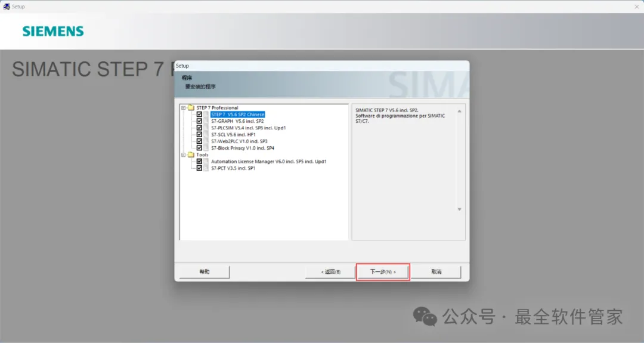Click the description panel scroll up arrow

[460, 112]
